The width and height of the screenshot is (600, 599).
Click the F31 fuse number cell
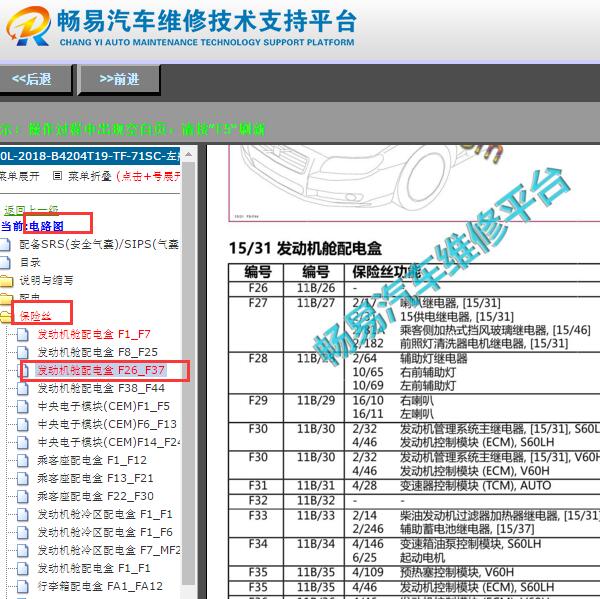pos(258,486)
